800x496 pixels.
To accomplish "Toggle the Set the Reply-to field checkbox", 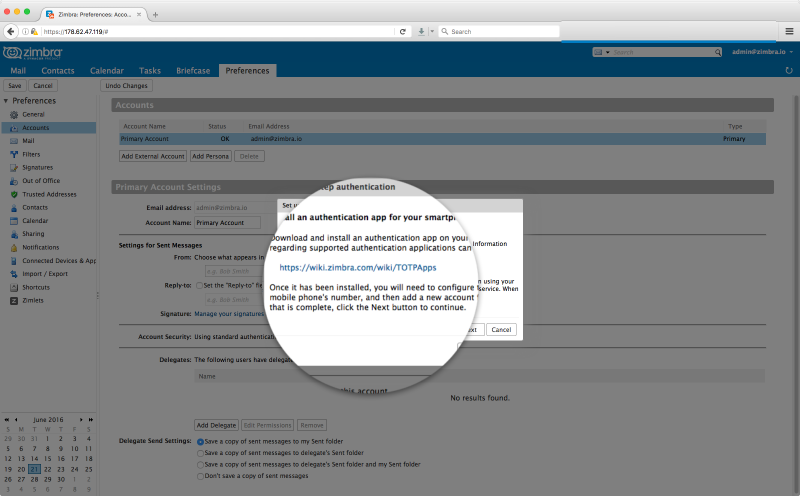I will coord(199,286).
